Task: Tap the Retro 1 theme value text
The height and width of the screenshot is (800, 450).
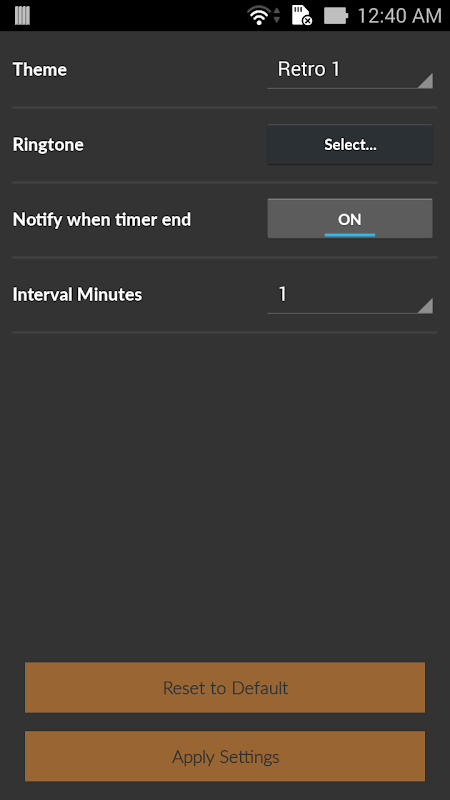Action: tap(308, 69)
